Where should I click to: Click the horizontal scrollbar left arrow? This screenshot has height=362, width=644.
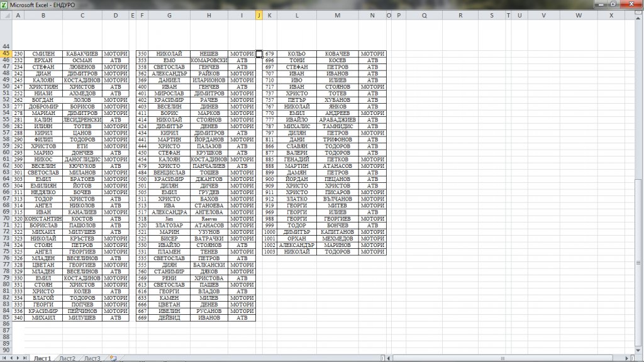(389, 358)
